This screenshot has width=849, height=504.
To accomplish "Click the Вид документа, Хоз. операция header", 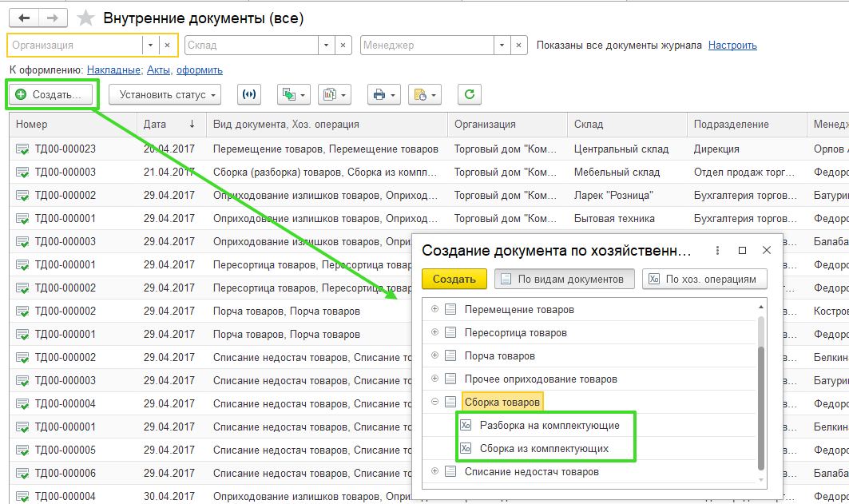I will (x=327, y=125).
